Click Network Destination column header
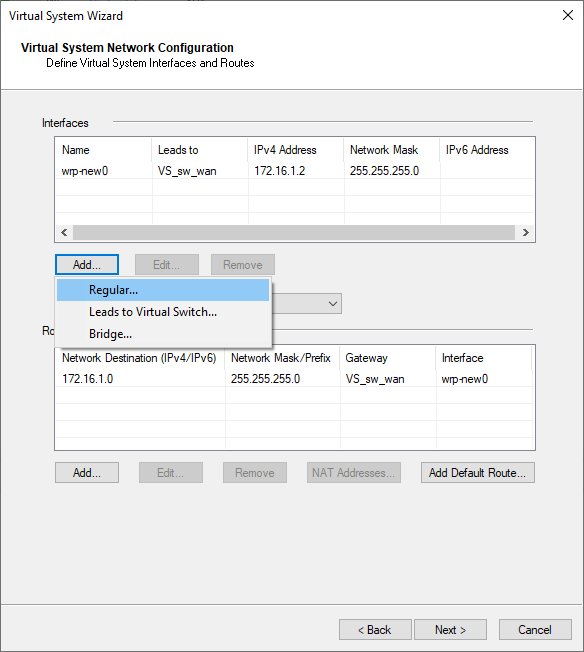The width and height of the screenshot is (584, 652). point(140,358)
